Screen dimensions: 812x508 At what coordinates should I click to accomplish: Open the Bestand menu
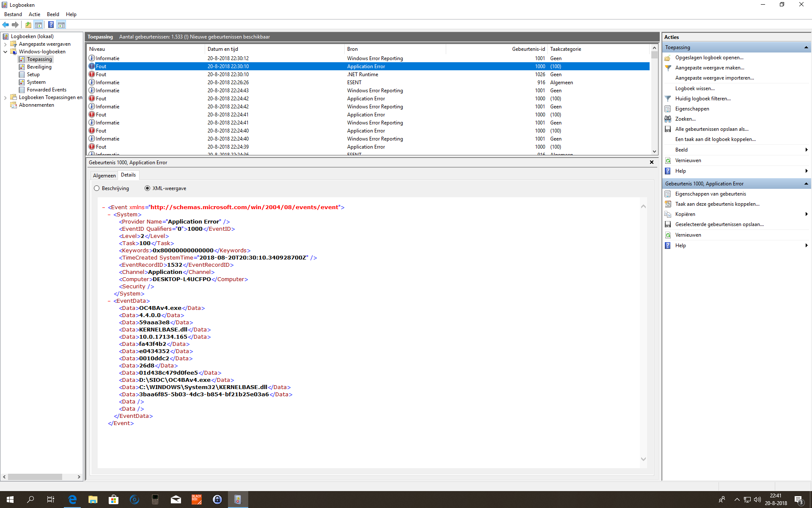[x=13, y=14]
